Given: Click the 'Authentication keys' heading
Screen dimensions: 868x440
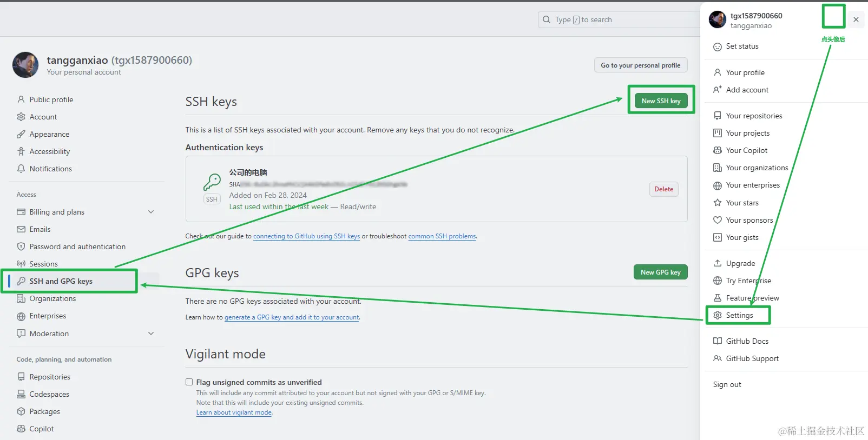Looking at the screenshot, I should pos(224,147).
